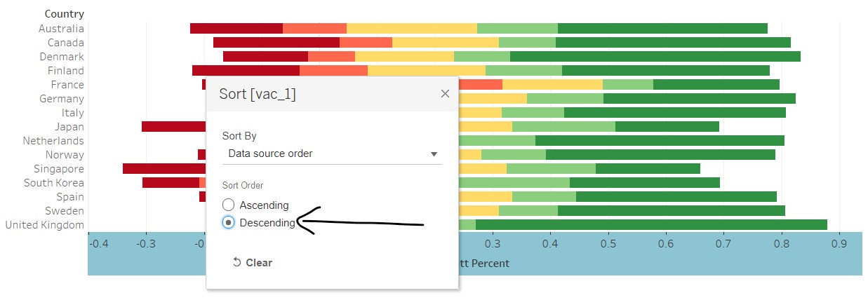Choose the Descending radio button
Image resolution: width=868 pixels, height=300 pixels.
228,222
